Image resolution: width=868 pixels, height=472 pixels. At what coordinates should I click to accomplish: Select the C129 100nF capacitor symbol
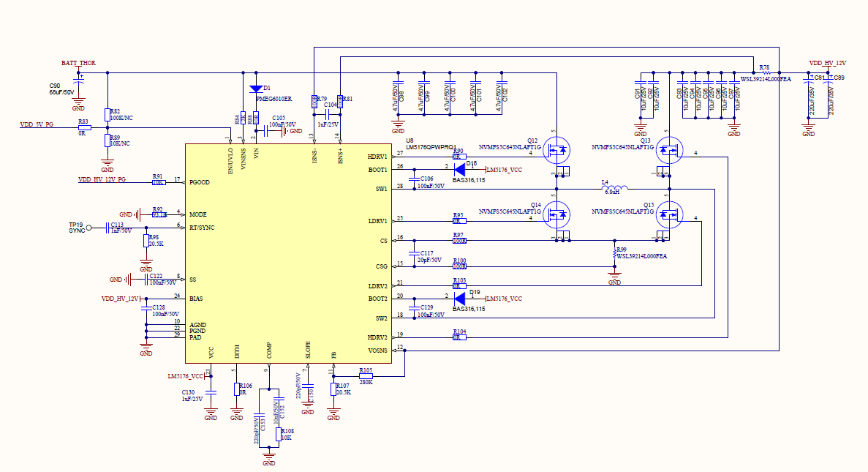[x=414, y=307]
